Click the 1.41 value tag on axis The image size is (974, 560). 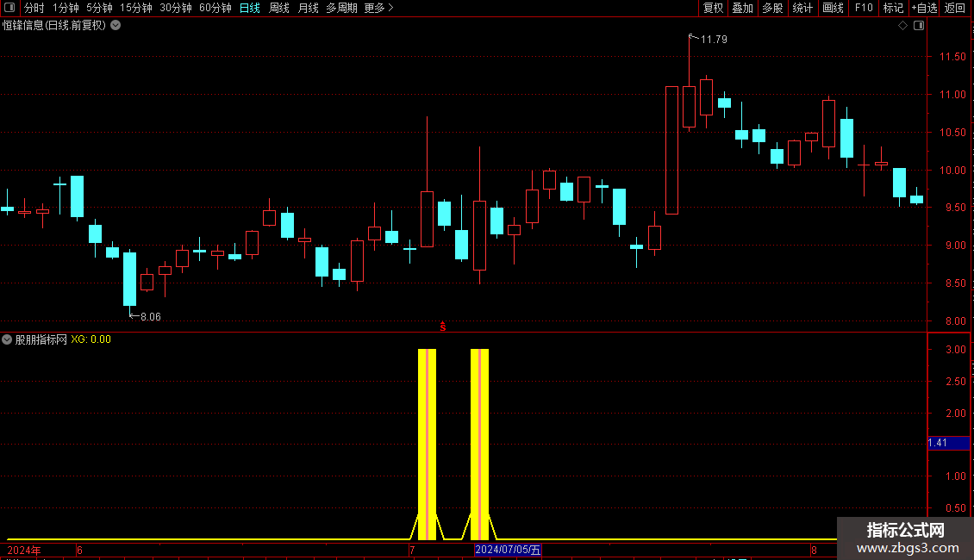pos(948,443)
